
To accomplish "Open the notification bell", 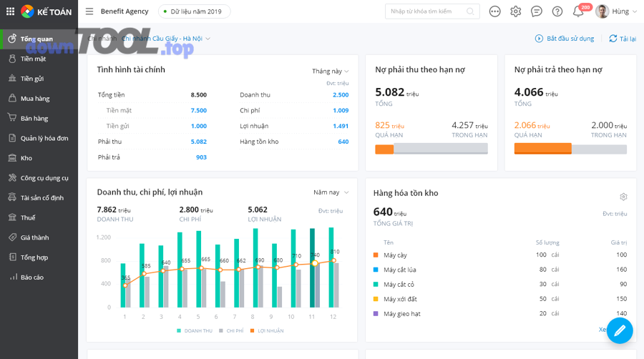I will [x=578, y=11].
